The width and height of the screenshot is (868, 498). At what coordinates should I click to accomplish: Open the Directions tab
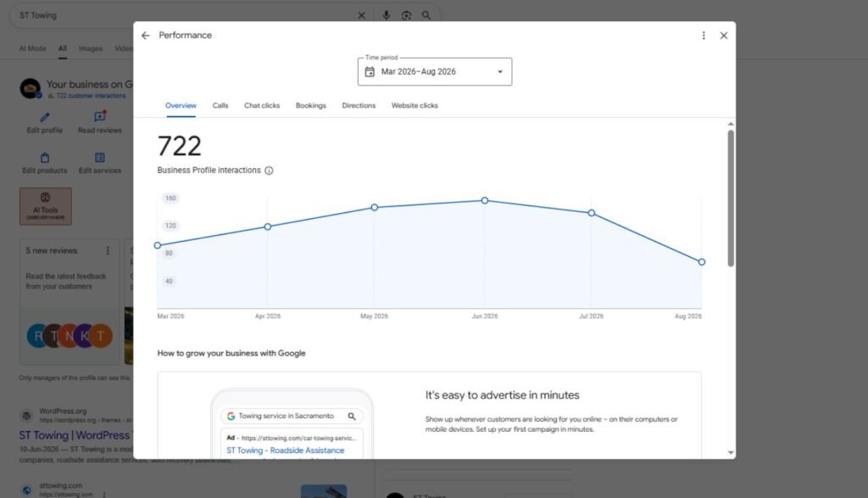tap(359, 105)
